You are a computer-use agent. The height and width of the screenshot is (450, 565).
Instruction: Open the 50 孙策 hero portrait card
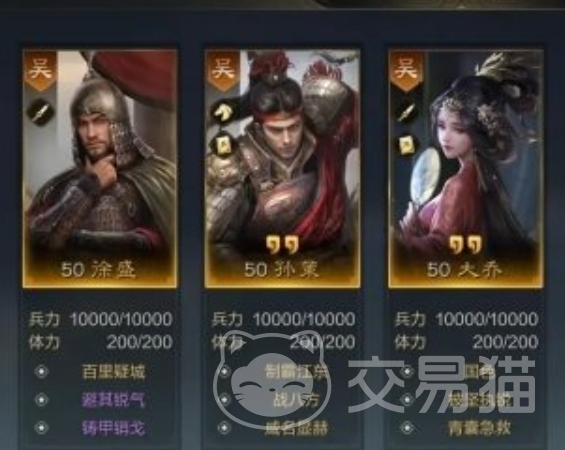282,169
